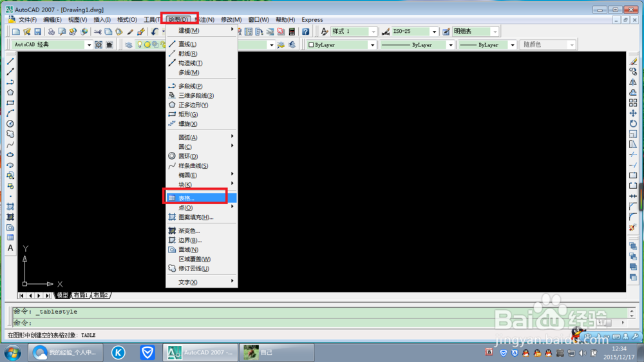
Task: Select the Construction Line tool in the left toolbar
Action: tap(10, 71)
